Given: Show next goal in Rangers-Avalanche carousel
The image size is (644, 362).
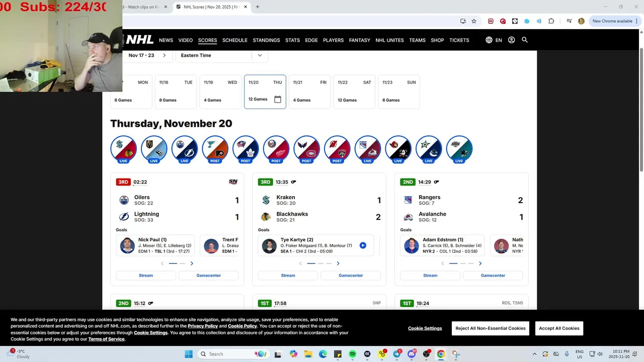Looking at the screenshot, I should point(480,263).
